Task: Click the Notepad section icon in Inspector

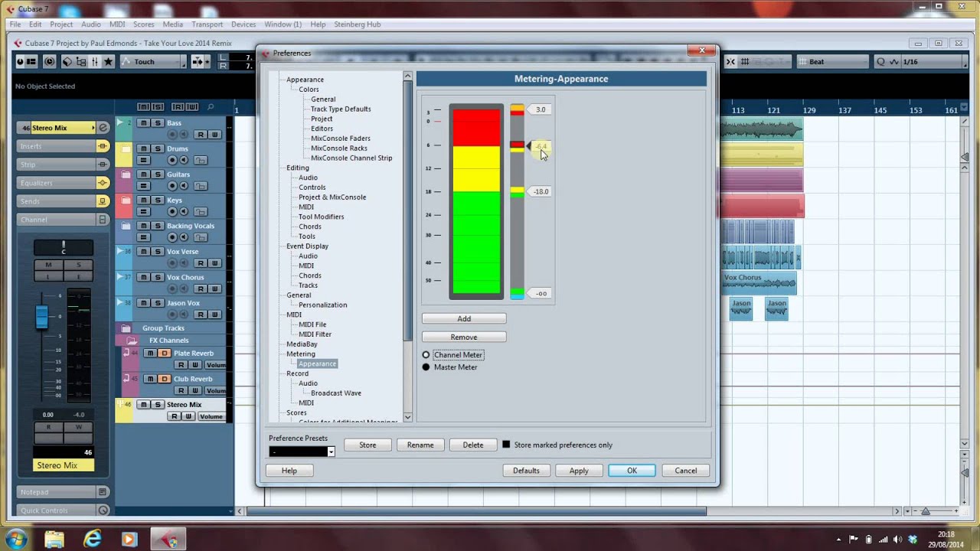Action: coord(103,492)
